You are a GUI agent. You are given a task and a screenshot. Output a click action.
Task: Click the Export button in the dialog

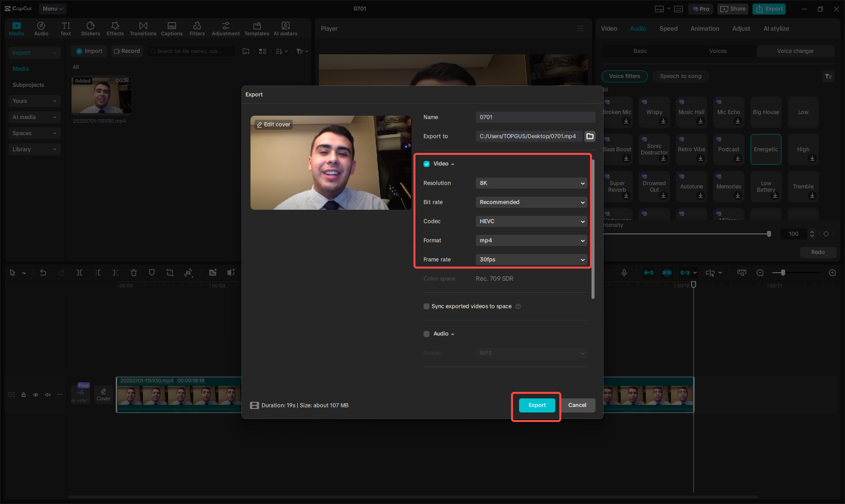point(536,405)
